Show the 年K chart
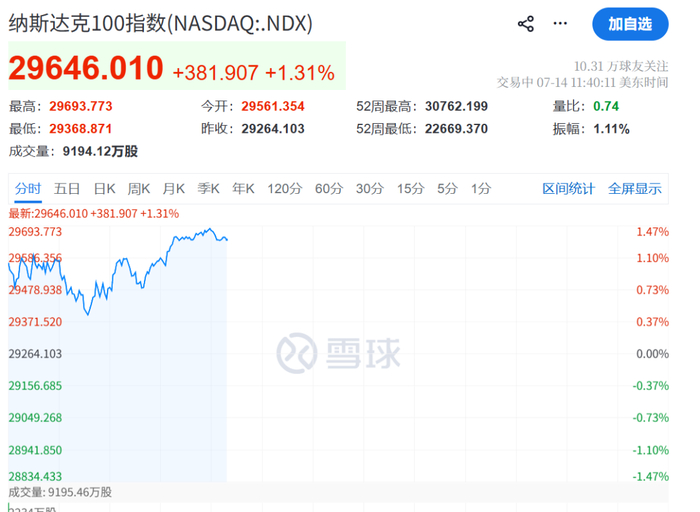The width and height of the screenshot is (700, 512). pyautogui.click(x=243, y=189)
